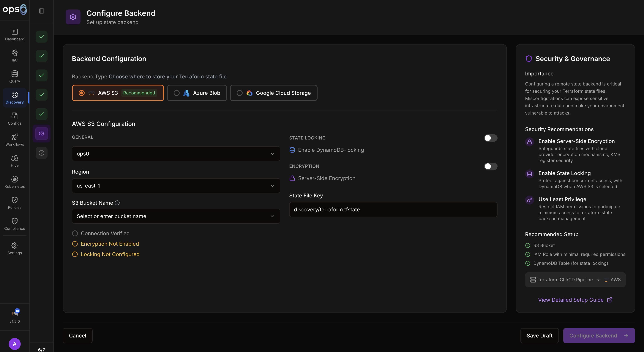Open the Region us-east-1 dropdown
This screenshot has height=352, width=644.
[x=176, y=186]
